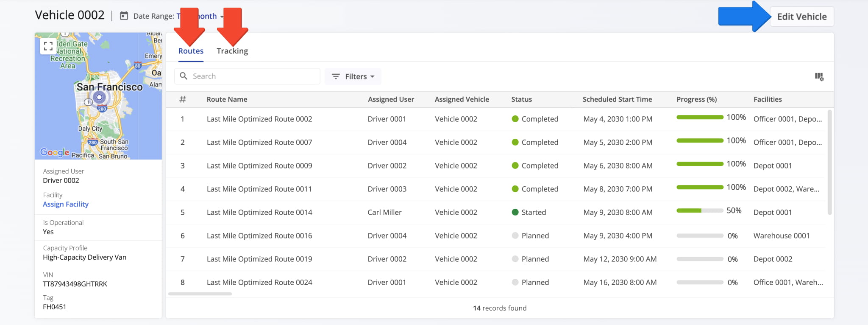868x325 pixels.
Task: Click the calendar icon beside Date Range
Action: pyautogui.click(x=124, y=16)
